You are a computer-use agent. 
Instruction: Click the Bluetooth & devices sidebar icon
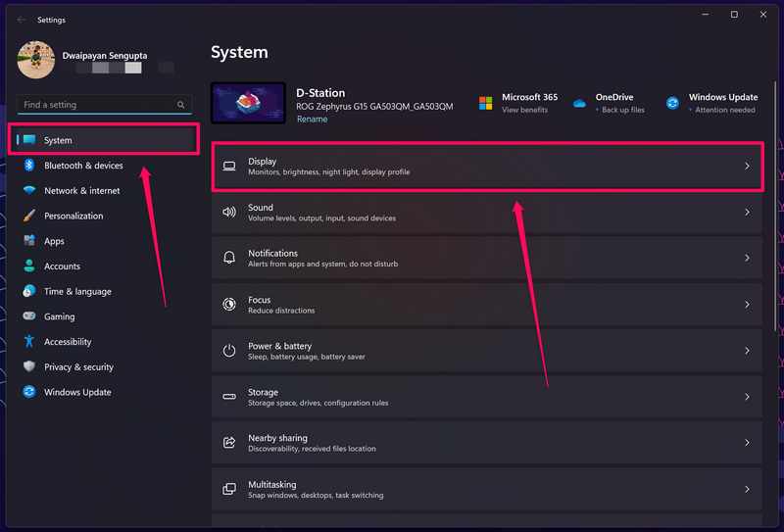[29, 166]
